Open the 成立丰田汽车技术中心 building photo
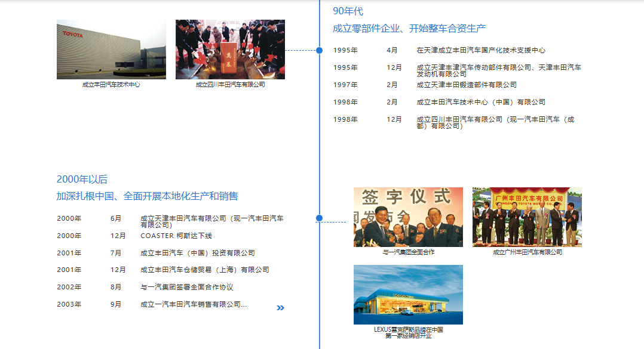This screenshot has width=644, height=349. (111, 50)
